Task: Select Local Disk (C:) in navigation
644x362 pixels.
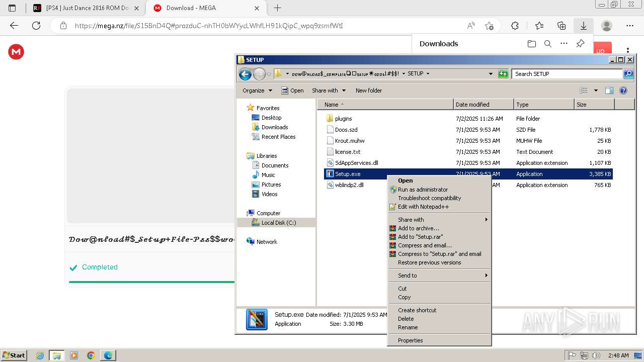Action: click(278, 223)
